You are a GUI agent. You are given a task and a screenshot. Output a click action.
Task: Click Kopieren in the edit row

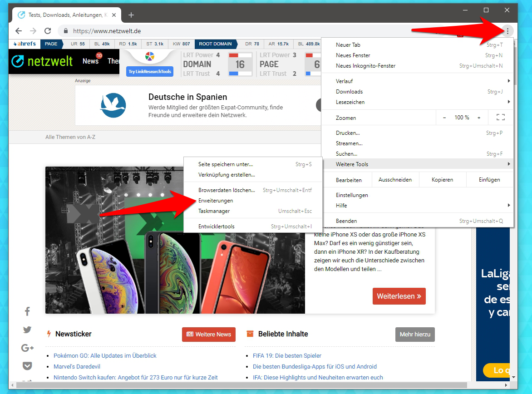pos(443,180)
